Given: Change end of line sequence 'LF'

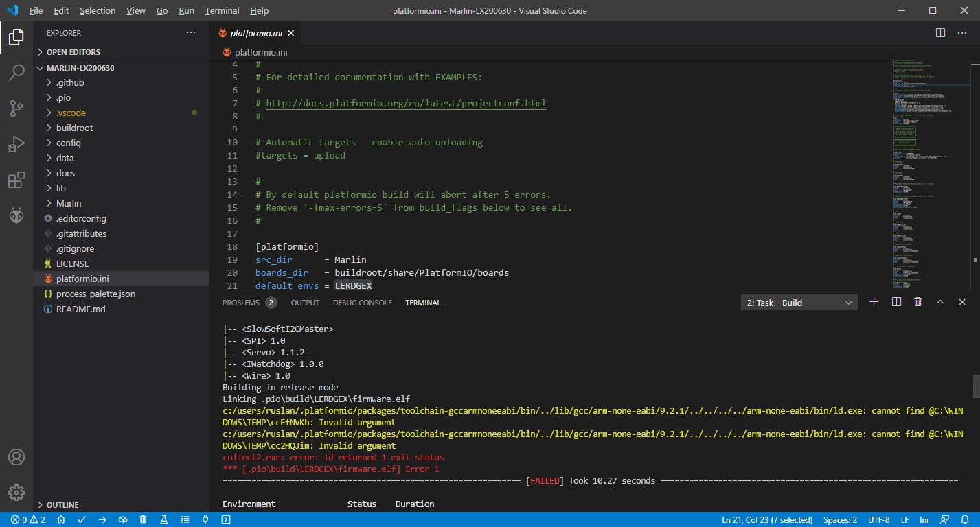Looking at the screenshot, I should pyautogui.click(x=905, y=520).
